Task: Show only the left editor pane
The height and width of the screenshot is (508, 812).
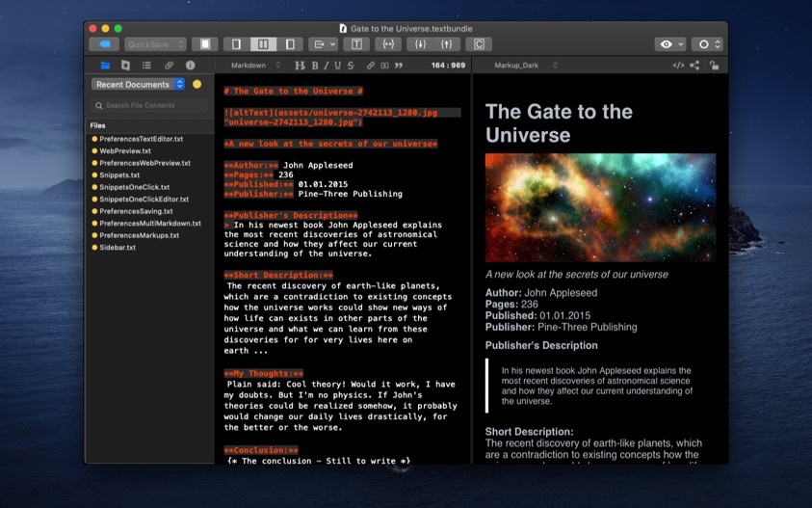Action: pyautogui.click(x=237, y=44)
